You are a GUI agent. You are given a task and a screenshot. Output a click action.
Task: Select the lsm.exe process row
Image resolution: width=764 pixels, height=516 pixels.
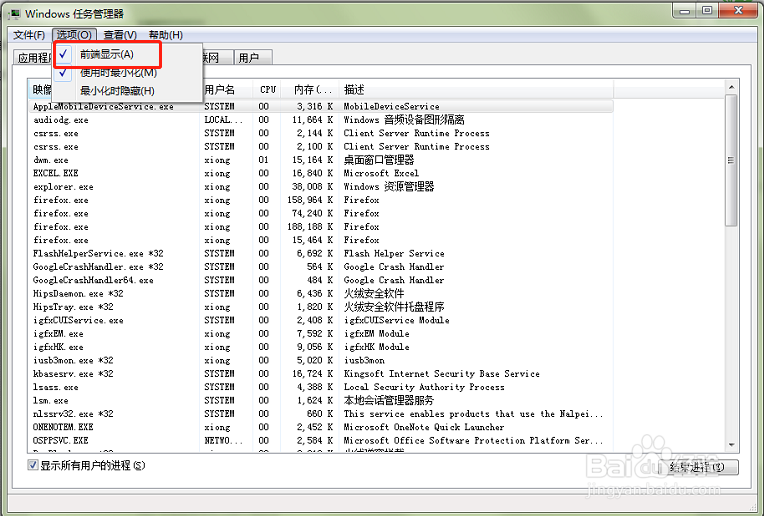click(x=321, y=401)
